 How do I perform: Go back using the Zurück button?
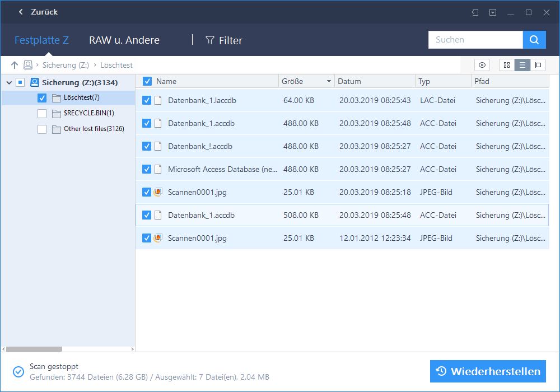tap(38, 12)
